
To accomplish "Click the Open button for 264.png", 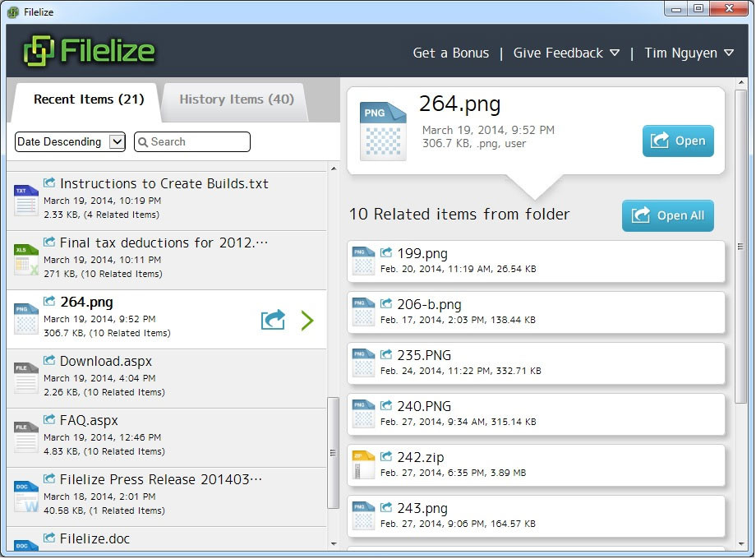I will [x=679, y=141].
